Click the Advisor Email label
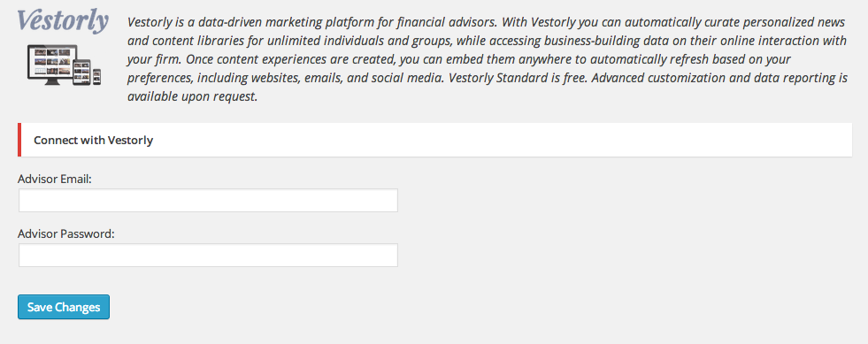This screenshot has height=344, width=868. (x=55, y=179)
